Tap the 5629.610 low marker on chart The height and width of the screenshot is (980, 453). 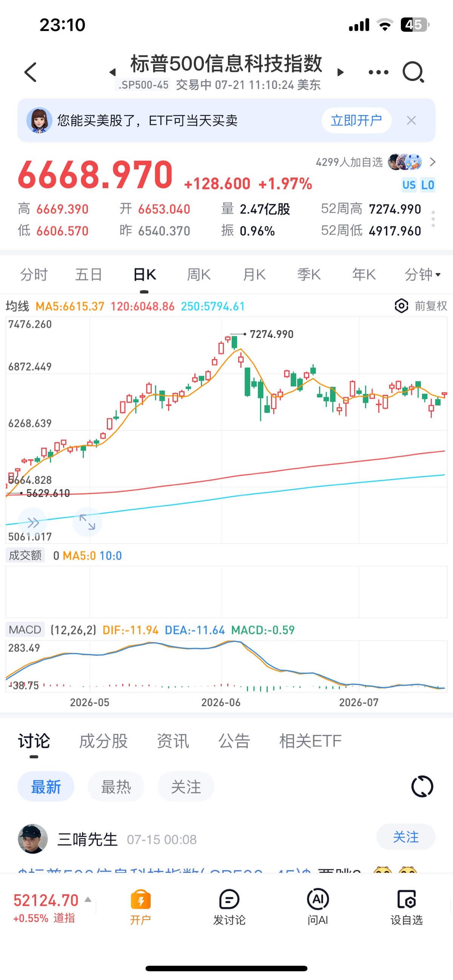pos(48,493)
